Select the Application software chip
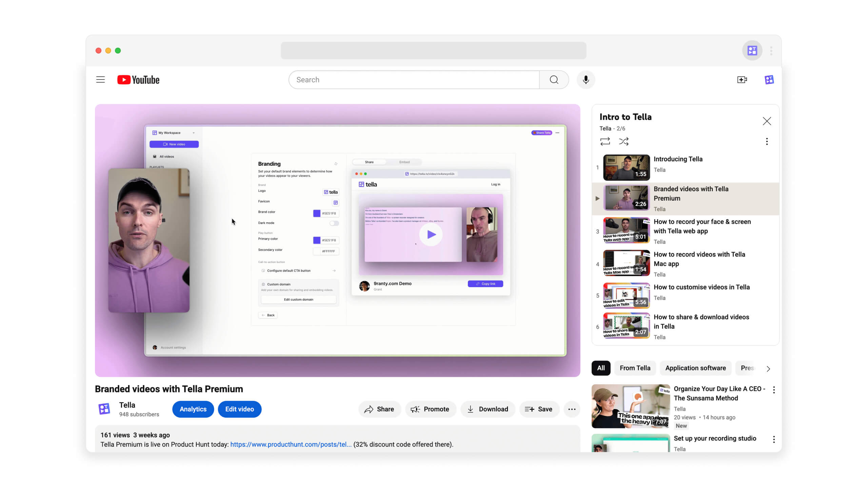868x488 pixels. pos(695,368)
